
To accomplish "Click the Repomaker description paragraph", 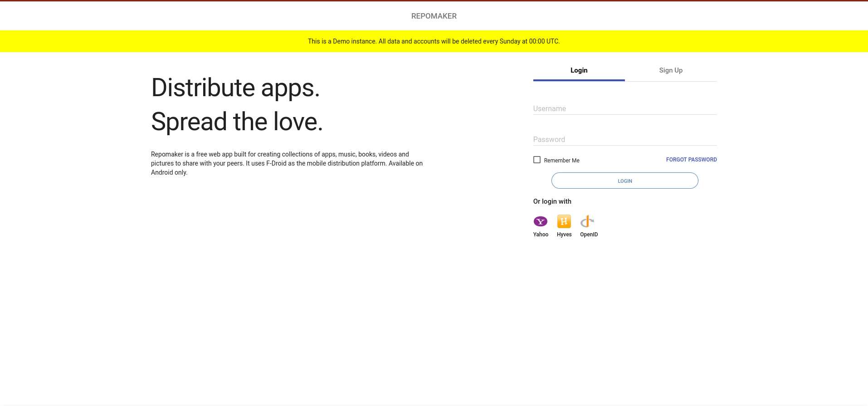I will coord(287,163).
